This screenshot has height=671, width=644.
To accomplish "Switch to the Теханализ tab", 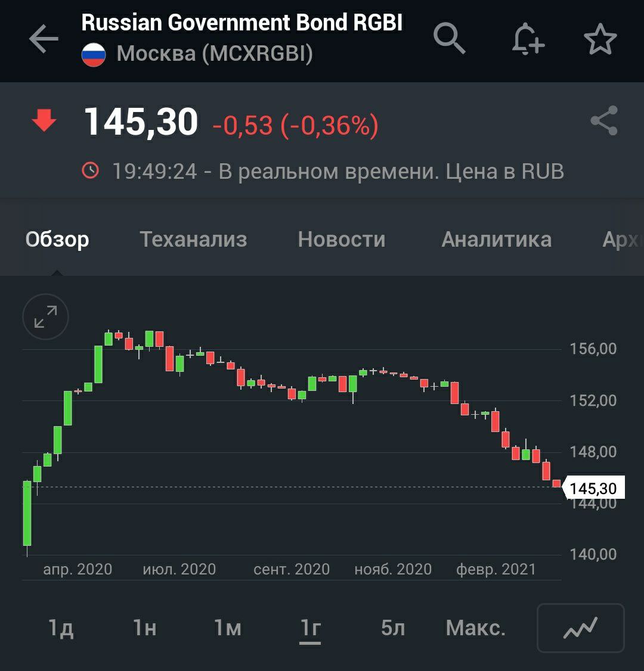I will (193, 240).
